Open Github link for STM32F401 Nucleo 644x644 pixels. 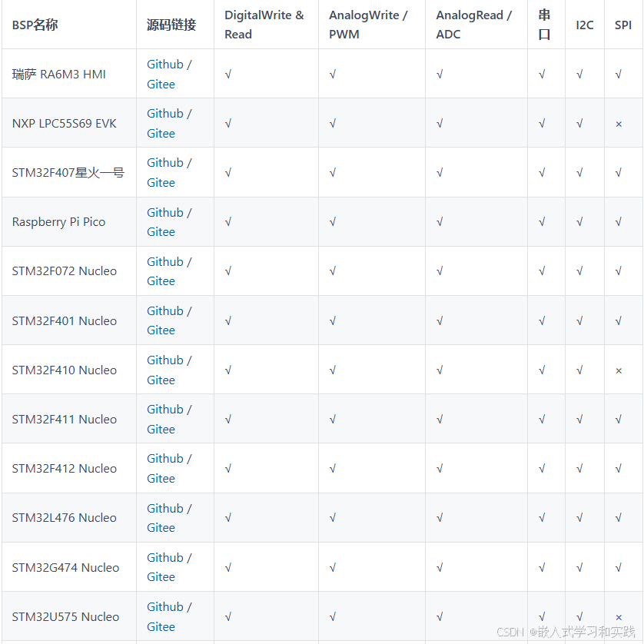pyautogui.click(x=165, y=311)
